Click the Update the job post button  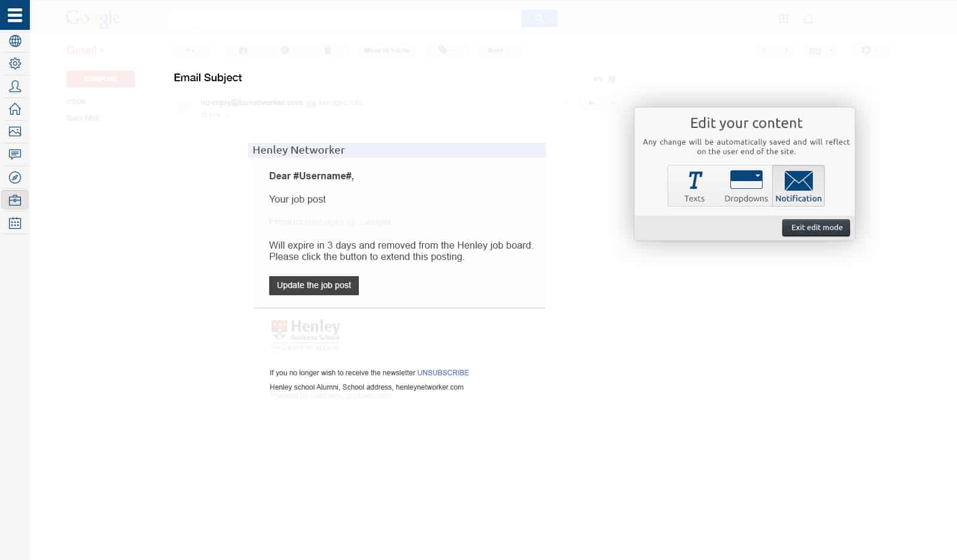coord(313,286)
